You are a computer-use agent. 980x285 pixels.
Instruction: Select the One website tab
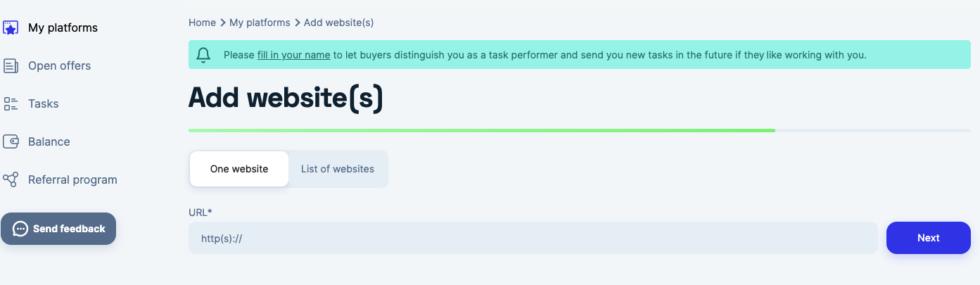tap(239, 169)
